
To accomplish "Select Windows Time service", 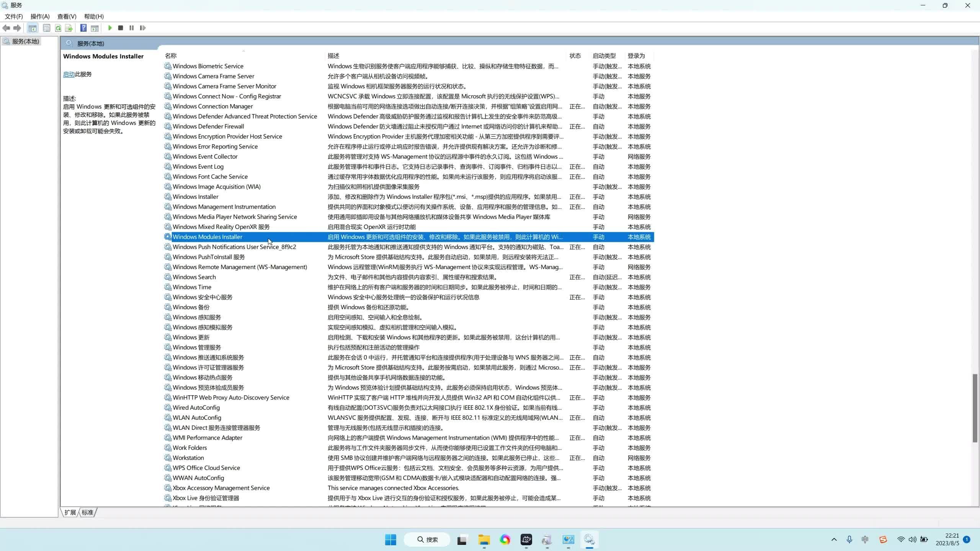I will pyautogui.click(x=409, y=287).
